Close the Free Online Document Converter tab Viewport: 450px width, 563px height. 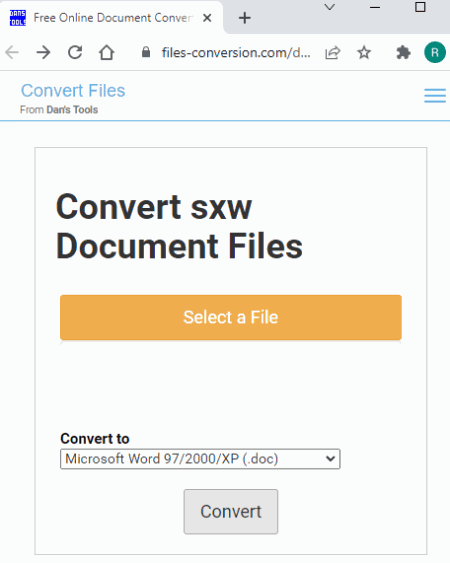207,18
